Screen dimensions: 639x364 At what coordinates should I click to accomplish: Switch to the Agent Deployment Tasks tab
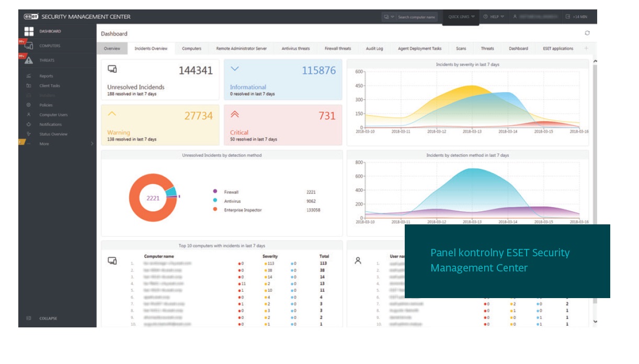point(419,48)
